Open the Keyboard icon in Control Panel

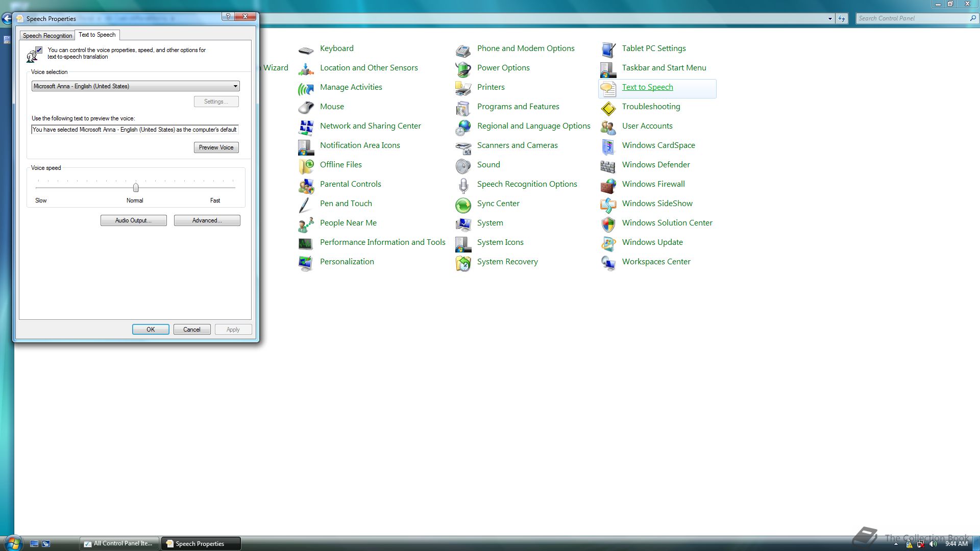(306, 49)
